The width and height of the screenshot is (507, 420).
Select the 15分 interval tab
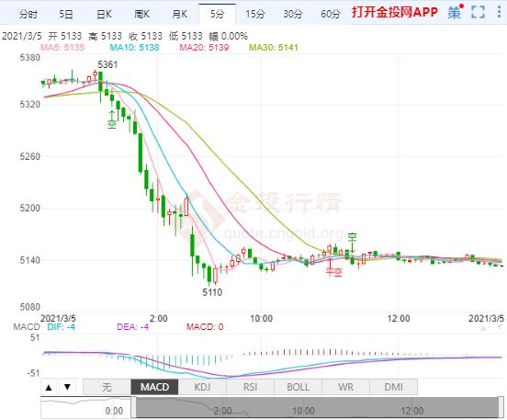coord(254,14)
